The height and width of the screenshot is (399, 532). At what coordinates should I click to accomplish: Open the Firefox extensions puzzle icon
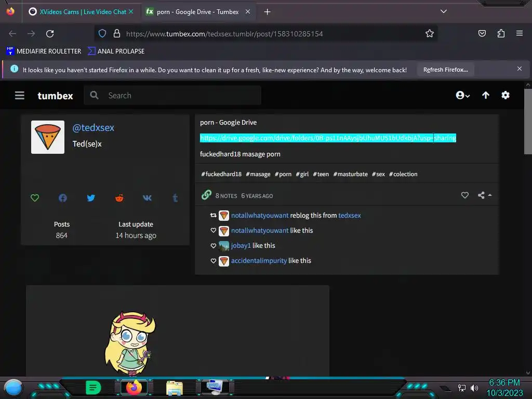coord(501,33)
